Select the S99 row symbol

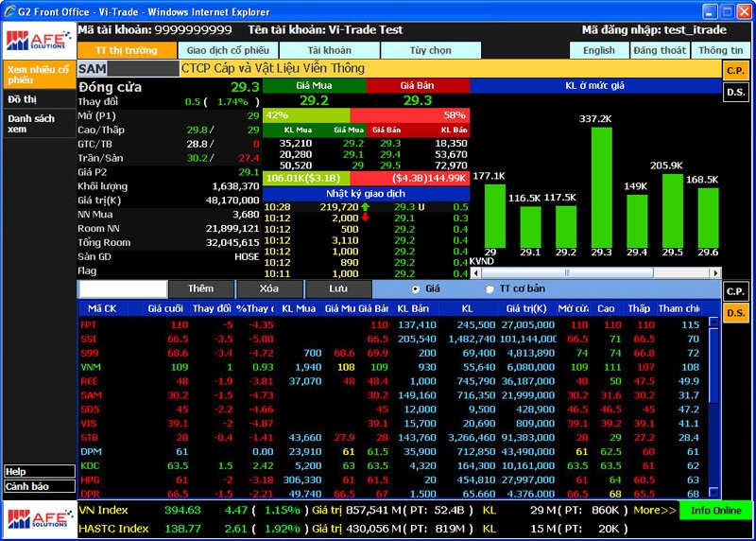(x=89, y=354)
